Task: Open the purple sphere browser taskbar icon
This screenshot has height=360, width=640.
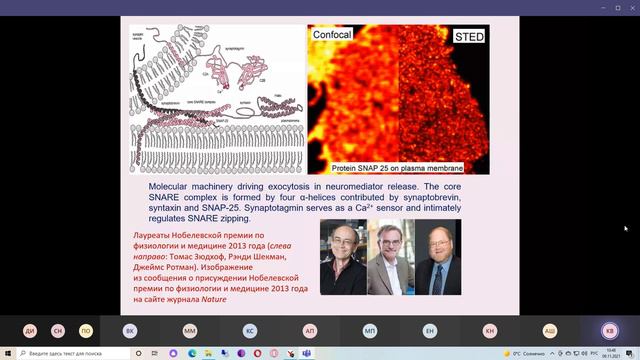Action: [241, 353]
